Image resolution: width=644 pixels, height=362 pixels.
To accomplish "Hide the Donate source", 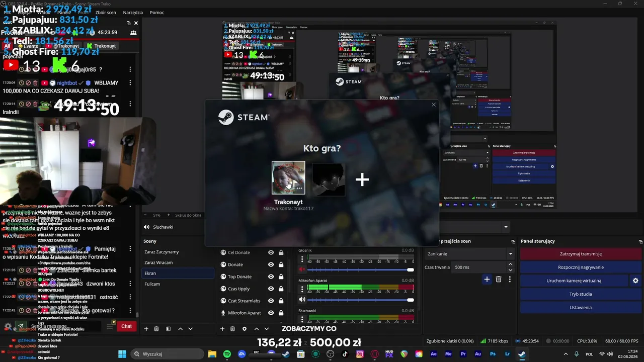I will [271, 264].
